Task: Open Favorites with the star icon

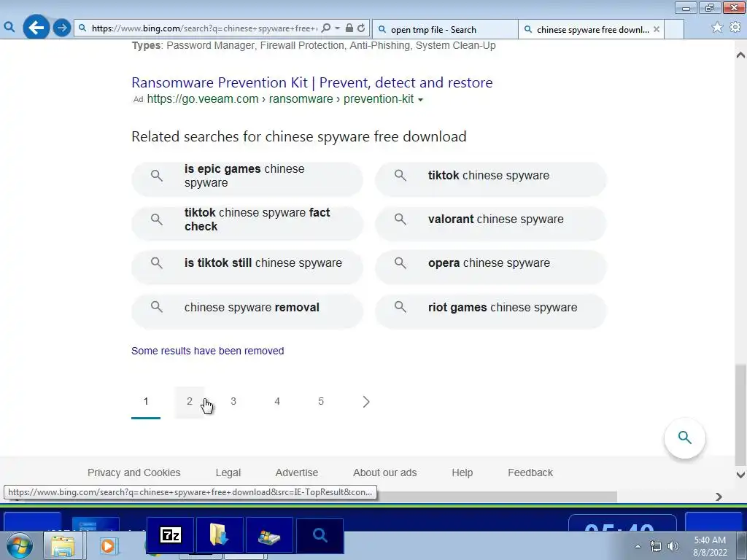Action: coord(717,28)
